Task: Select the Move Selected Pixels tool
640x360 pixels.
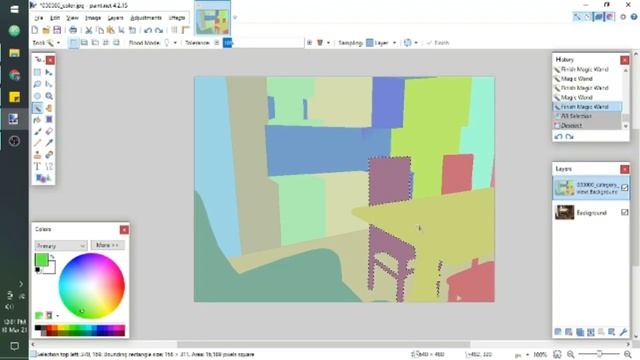Action: coord(49,72)
